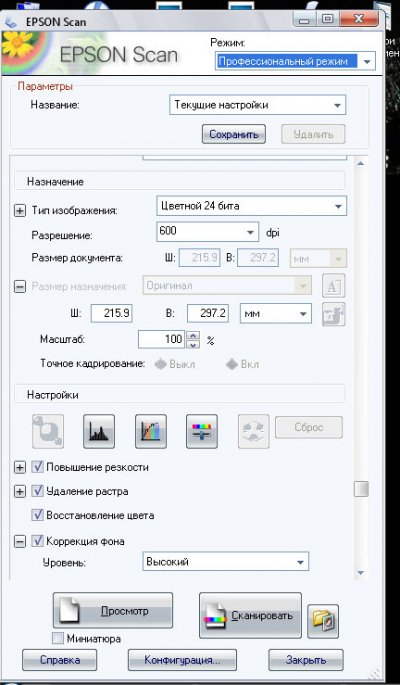This screenshot has height=685, width=400.
Task: Click the orientation icon next to Размер назначения
Action: 334,286
